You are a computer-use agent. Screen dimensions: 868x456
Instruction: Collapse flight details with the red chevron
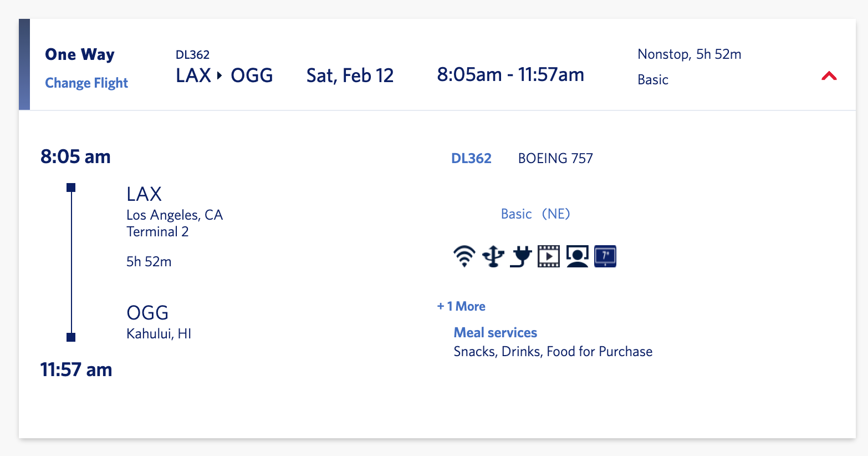[829, 76]
